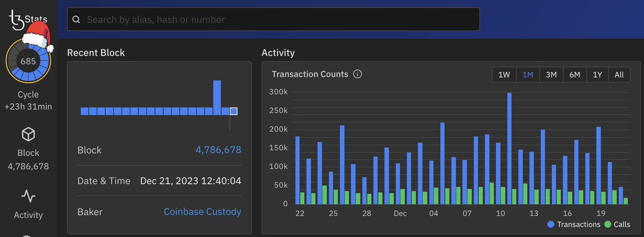This screenshot has height=237, width=644.
Task: Toggle Transactions series in chart legend
Action: point(573,224)
